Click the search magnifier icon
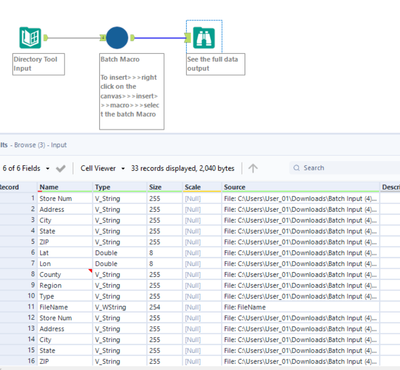The height and width of the screenshot is (370, 400). [296, 168]
